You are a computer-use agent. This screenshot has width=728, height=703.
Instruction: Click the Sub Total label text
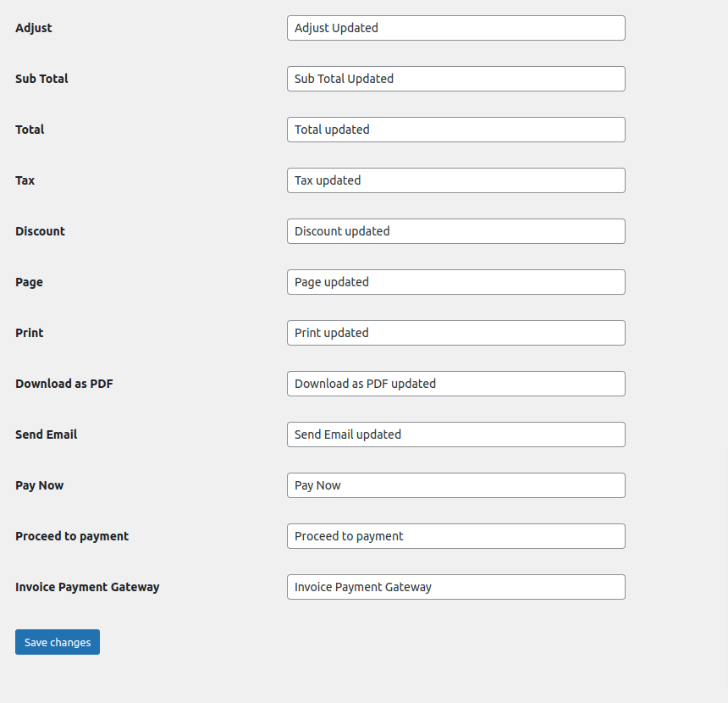(x=41, y=79)
